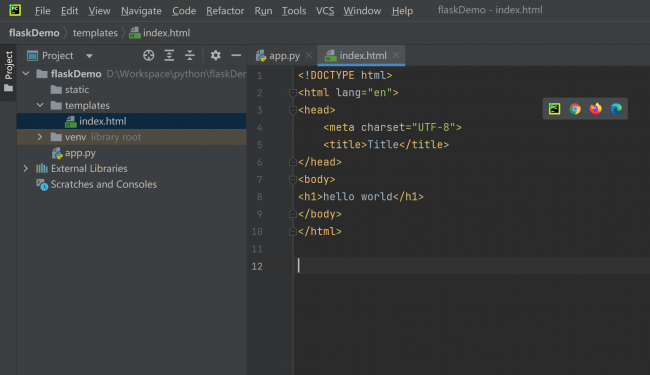Fold the head tag on line 3
Viewport: 650px width, 375px height.
coord(292,110)
